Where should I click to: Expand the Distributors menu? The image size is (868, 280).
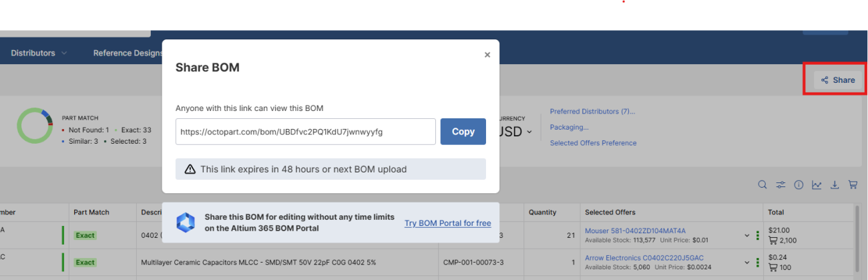[x=39, y=53]
